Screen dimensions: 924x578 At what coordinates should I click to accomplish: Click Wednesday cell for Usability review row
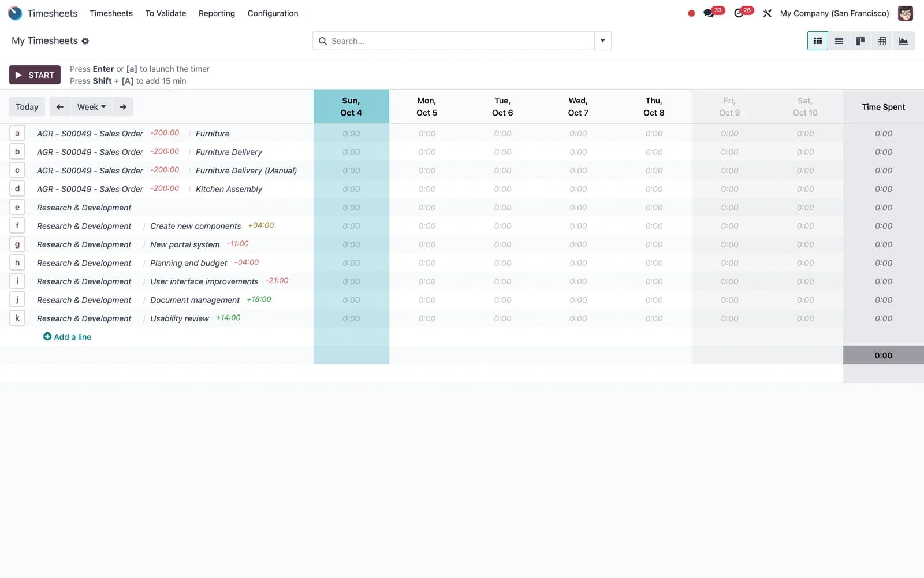point(578,318)
